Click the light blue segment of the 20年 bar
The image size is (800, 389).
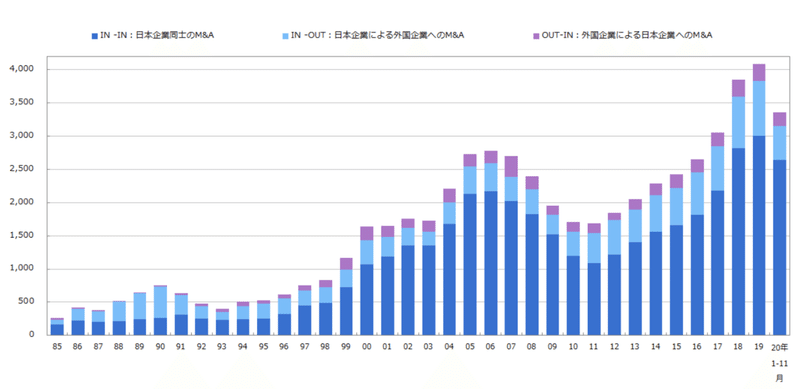(x=780, y=143)
